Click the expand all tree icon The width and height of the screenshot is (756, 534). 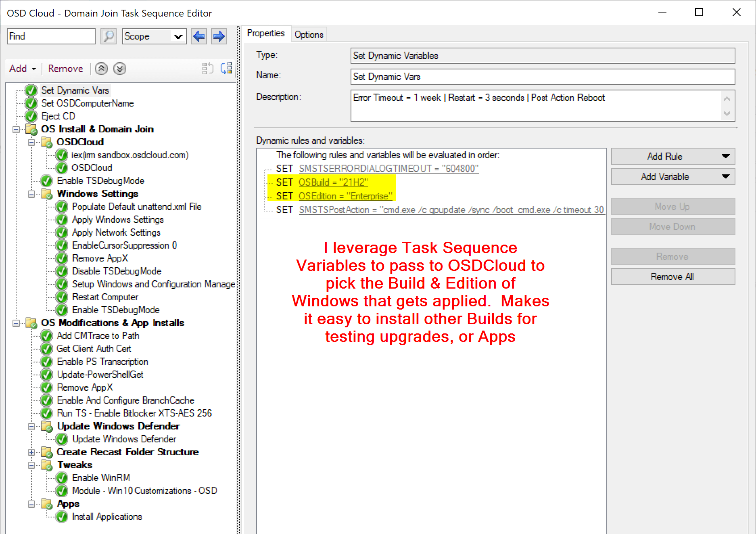(x=226, y=68)
